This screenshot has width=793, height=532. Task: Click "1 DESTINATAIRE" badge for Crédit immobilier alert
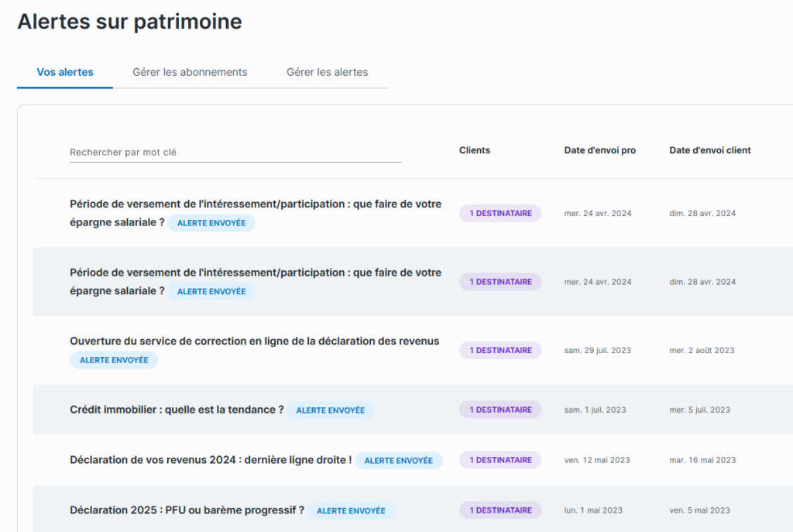(x=500, y=410)
